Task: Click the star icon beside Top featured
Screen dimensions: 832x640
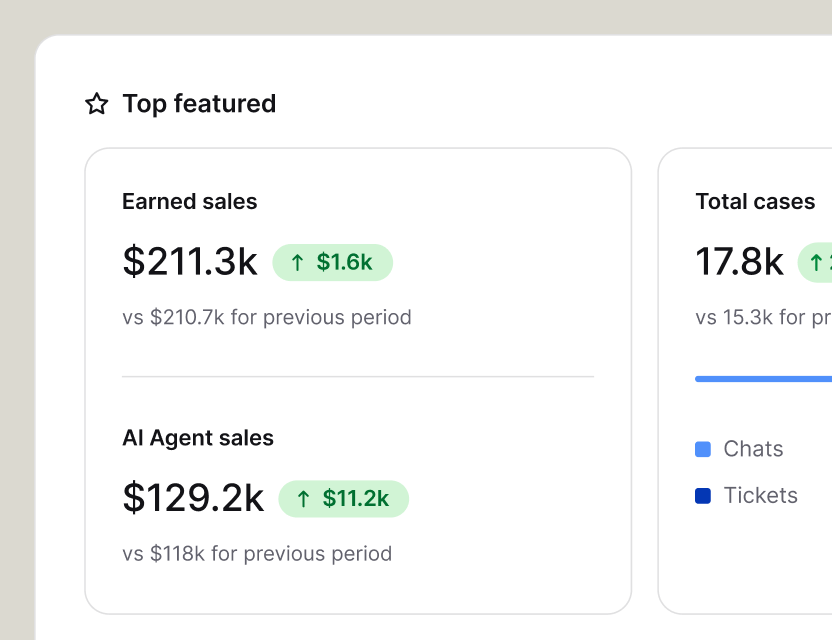Action: point(97,103)
